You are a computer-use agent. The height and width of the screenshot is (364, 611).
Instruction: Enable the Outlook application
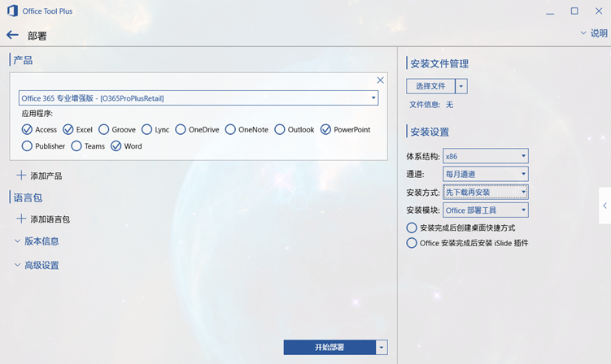(279, 129)
